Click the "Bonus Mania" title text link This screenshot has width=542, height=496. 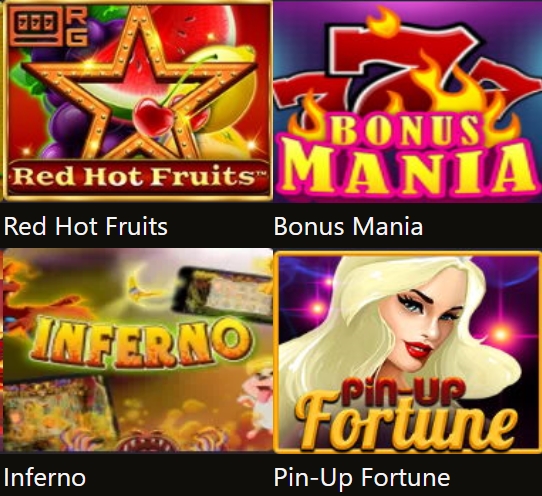(348, 227)
